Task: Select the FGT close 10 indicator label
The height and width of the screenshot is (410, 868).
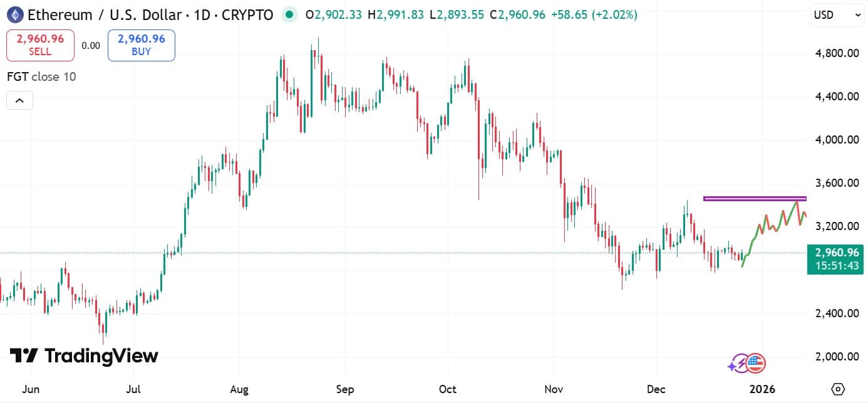Action: [x=40, y=76]
